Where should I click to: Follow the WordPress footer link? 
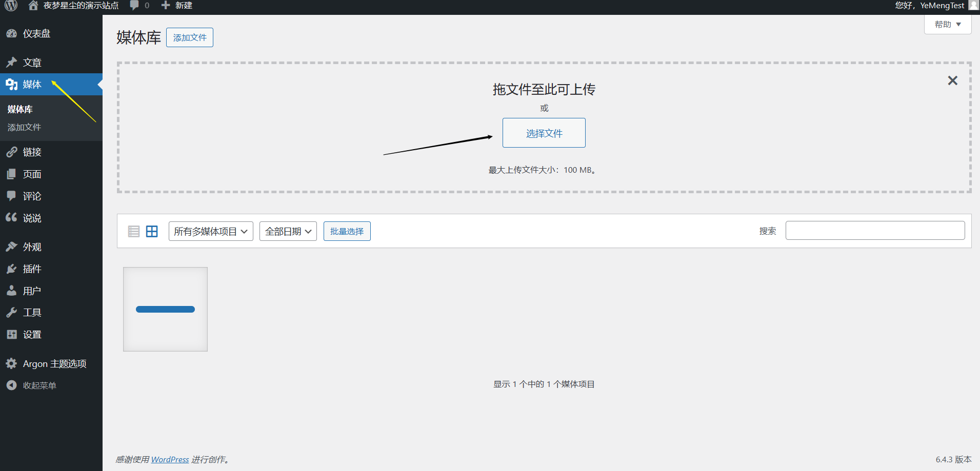pos(170,460)
